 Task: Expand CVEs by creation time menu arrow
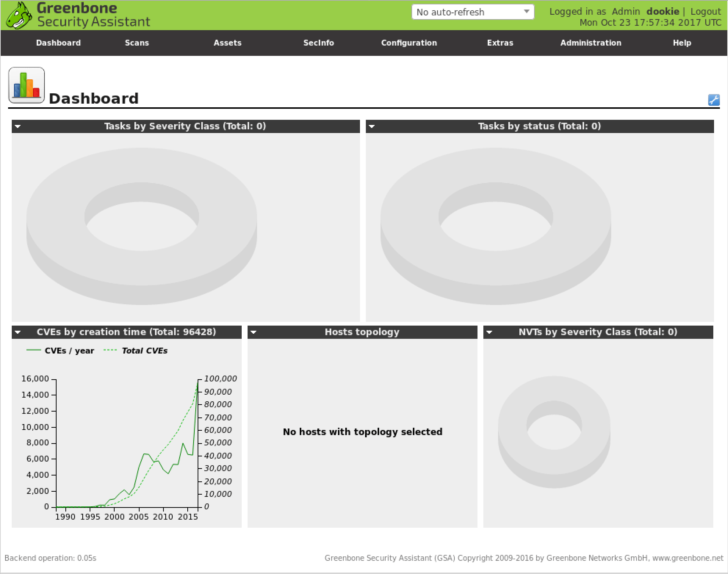pos(18,332)
